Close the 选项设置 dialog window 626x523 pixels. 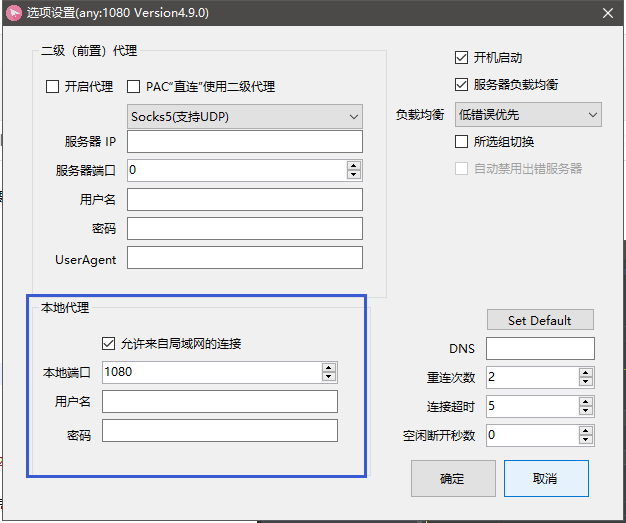tap(608, 13)
